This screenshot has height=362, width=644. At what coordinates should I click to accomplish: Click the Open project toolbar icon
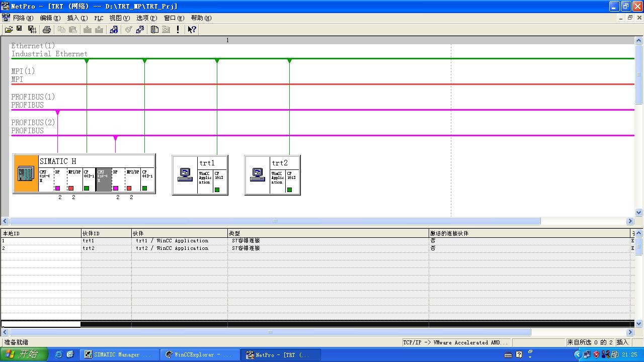tap(9, 30)
